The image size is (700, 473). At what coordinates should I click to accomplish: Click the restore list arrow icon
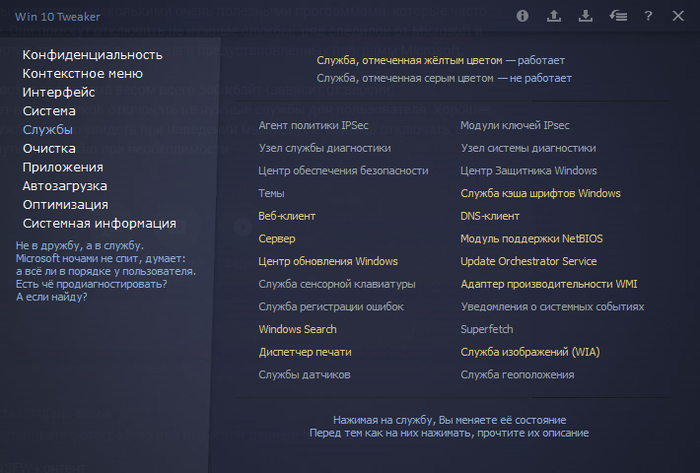tap(618, 16)
